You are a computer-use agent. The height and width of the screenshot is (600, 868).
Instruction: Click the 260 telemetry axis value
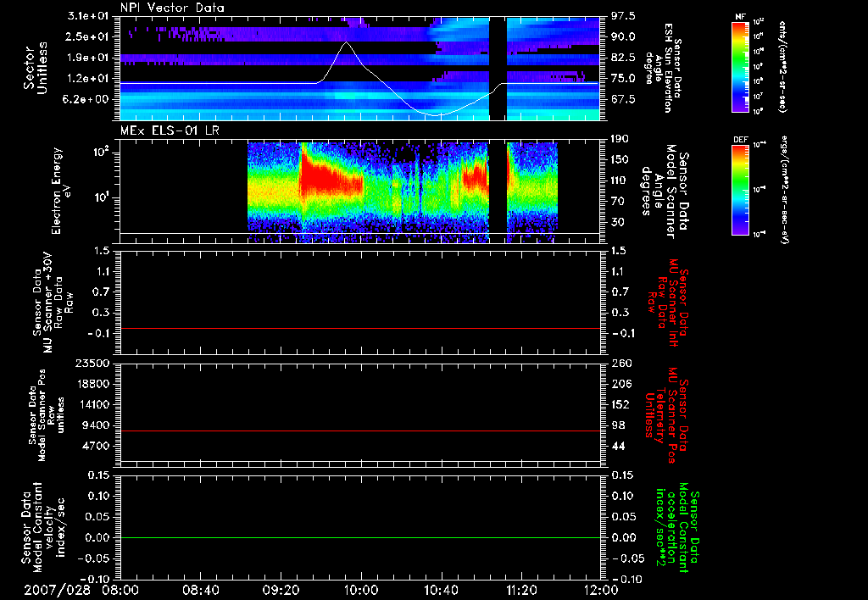620,363
